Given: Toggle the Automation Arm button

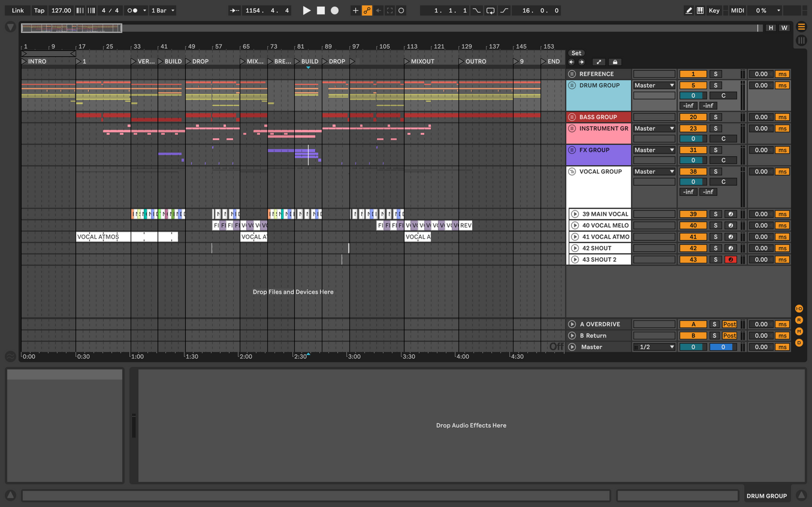Looking at the screenshot, I should pos(367,11).
